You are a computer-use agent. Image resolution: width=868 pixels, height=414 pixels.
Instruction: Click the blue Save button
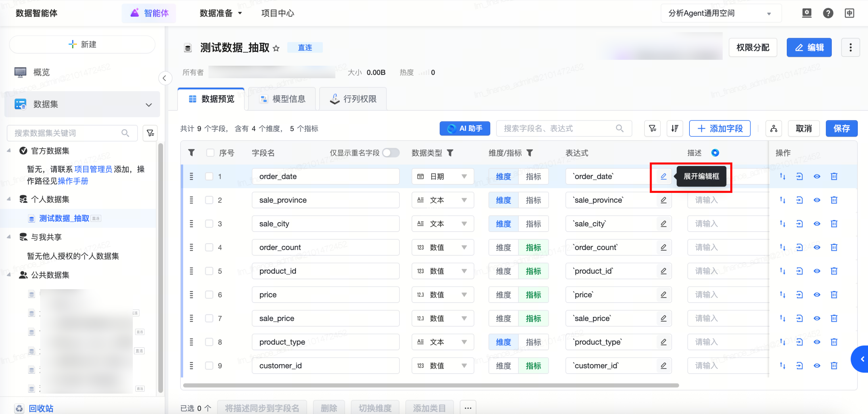click(x=841, y=128)
